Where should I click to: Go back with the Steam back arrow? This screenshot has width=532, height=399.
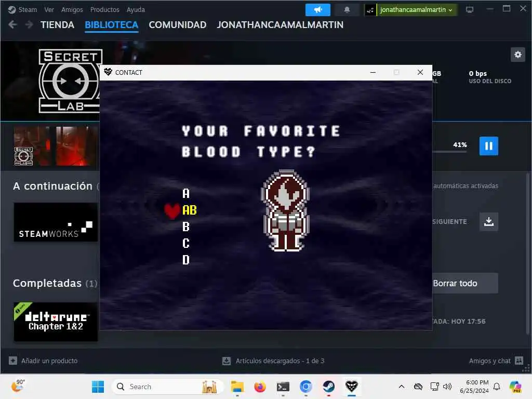tap(12, 25)
